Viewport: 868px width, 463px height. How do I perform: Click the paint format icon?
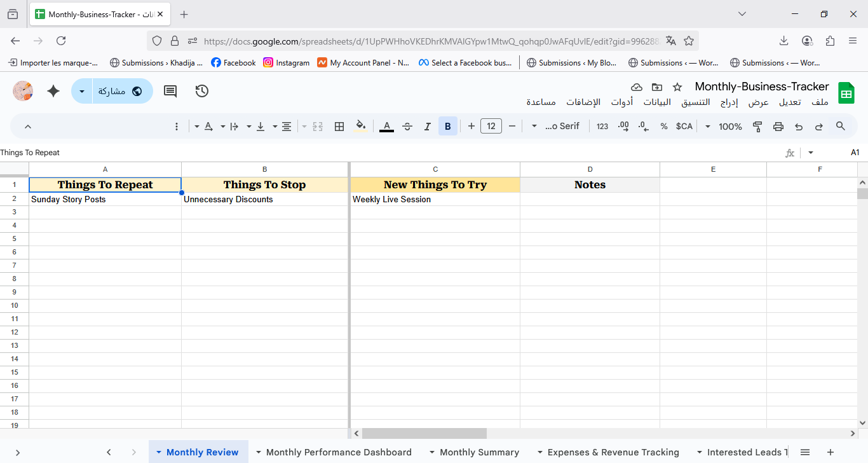tap(757, 127)
